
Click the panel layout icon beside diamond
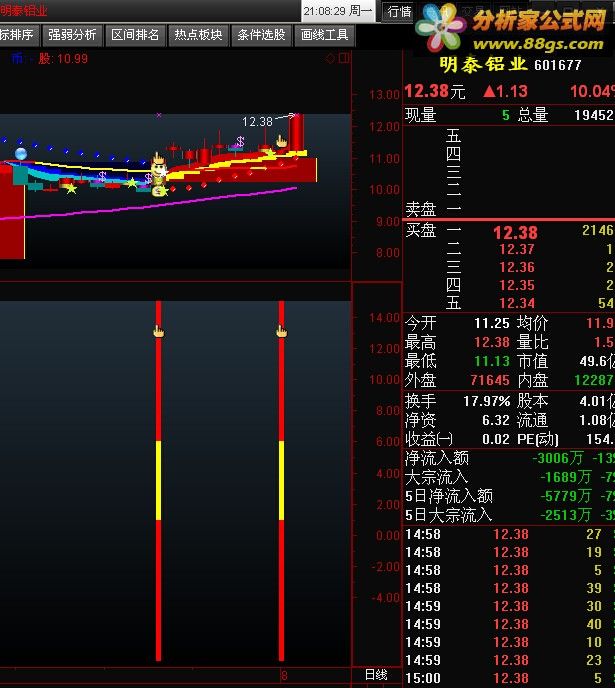344,57
